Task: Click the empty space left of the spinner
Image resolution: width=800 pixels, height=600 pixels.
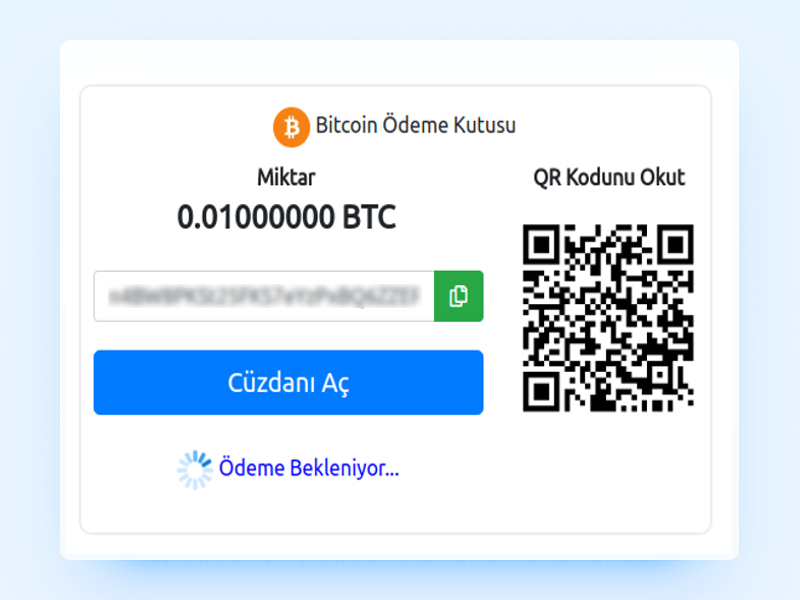Action: (x=133, y=470)
